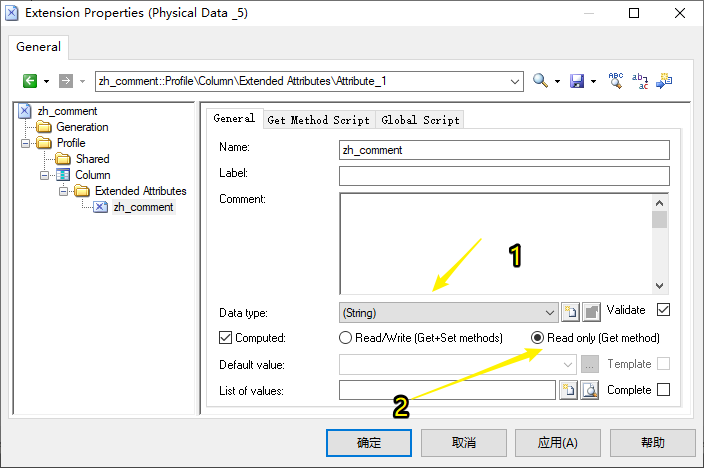
Task: Click the 取消 Cancel button
Action: click(x=464, y=443)
